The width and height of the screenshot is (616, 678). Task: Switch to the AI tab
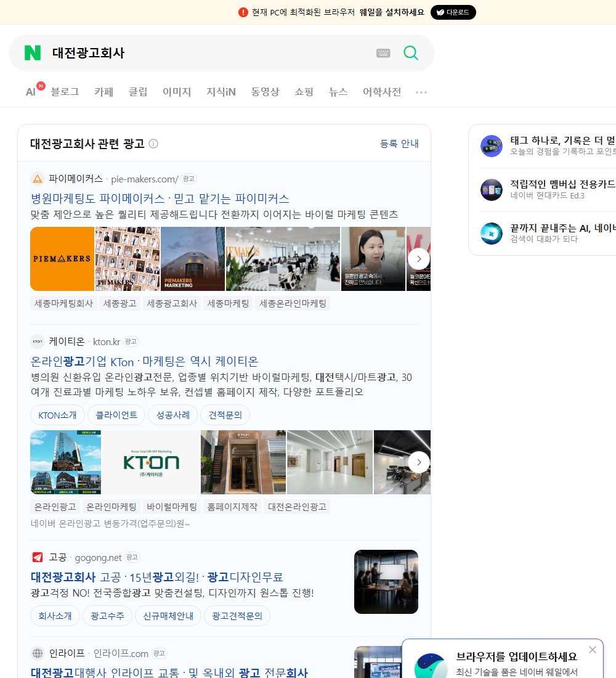(x=31, y=92)
